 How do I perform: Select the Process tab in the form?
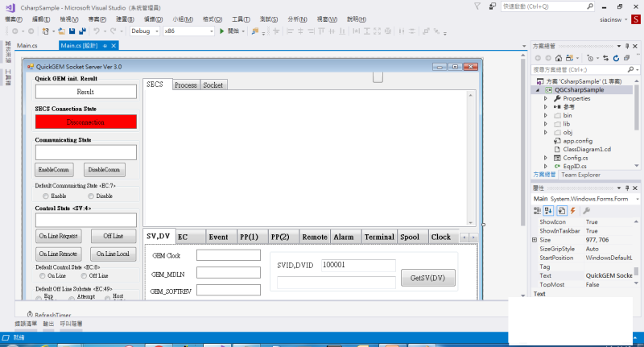tap(186, 85)
